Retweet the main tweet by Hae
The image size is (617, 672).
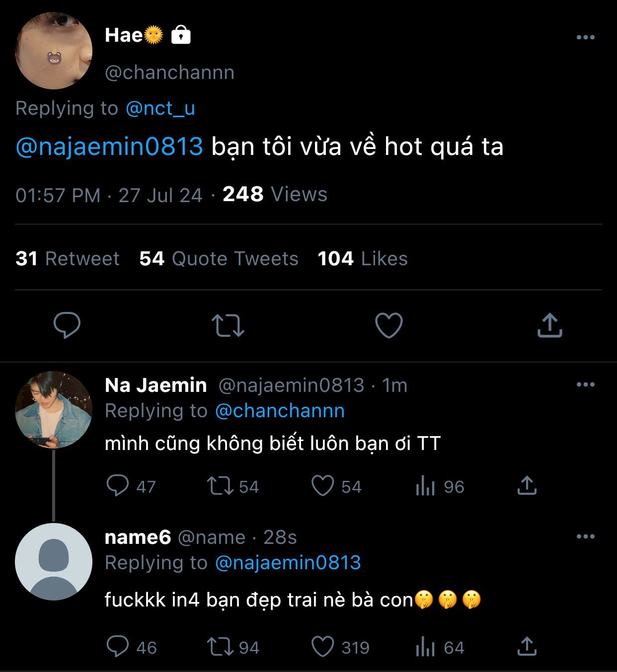(x=228, y=325)
